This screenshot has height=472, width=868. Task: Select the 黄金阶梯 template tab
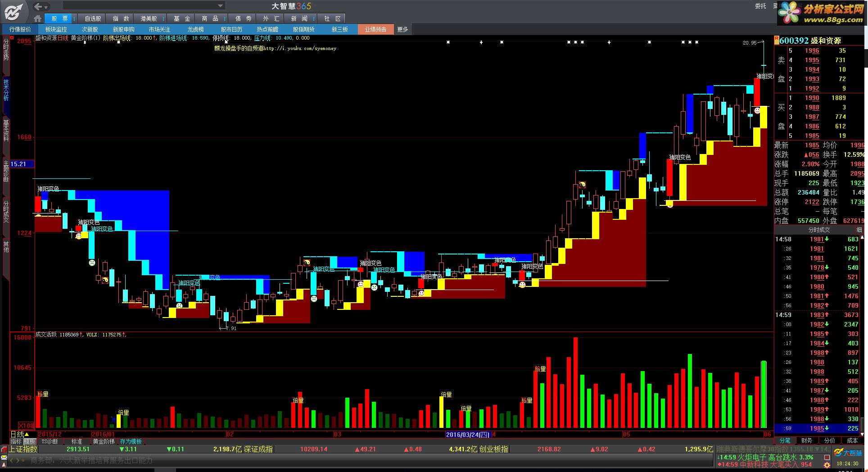tap(104, 442)
